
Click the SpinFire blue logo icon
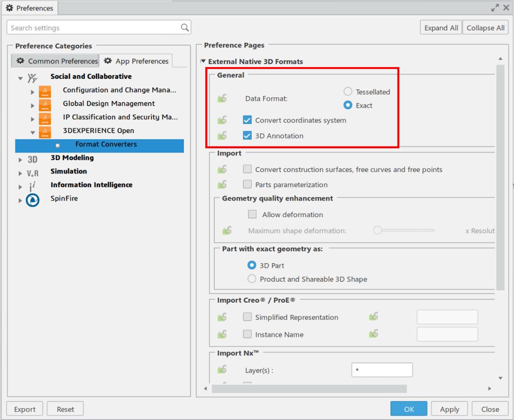coord(33,200)
